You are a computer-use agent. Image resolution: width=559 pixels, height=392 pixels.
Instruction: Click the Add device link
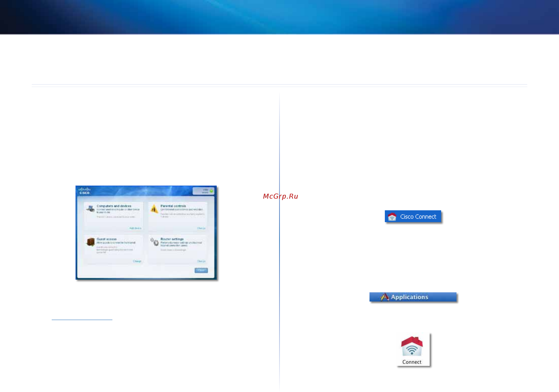pyautogui.click(x=135, y=228)
